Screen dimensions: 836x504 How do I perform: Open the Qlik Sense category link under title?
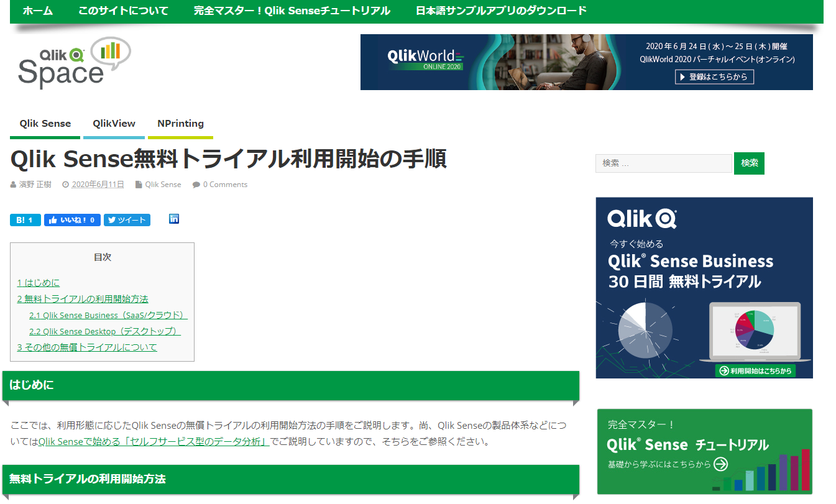pyautogui.click(x=163, y=185)
